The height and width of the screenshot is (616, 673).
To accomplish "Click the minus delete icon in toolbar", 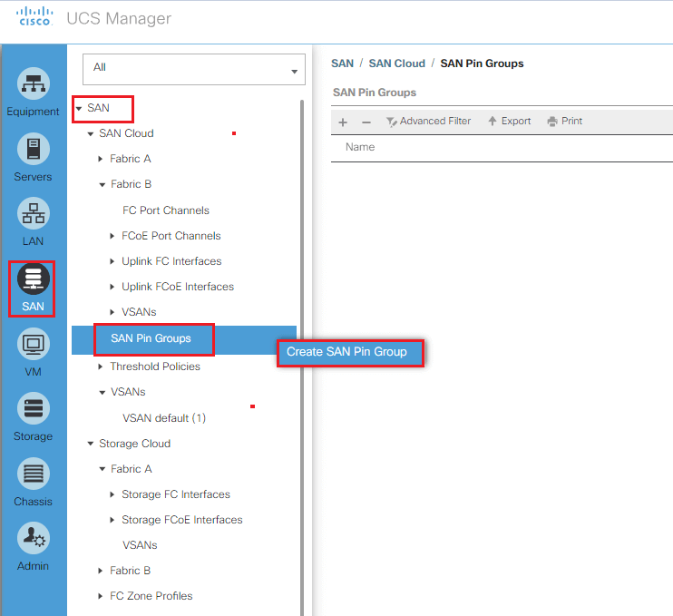I will [366, 122].
